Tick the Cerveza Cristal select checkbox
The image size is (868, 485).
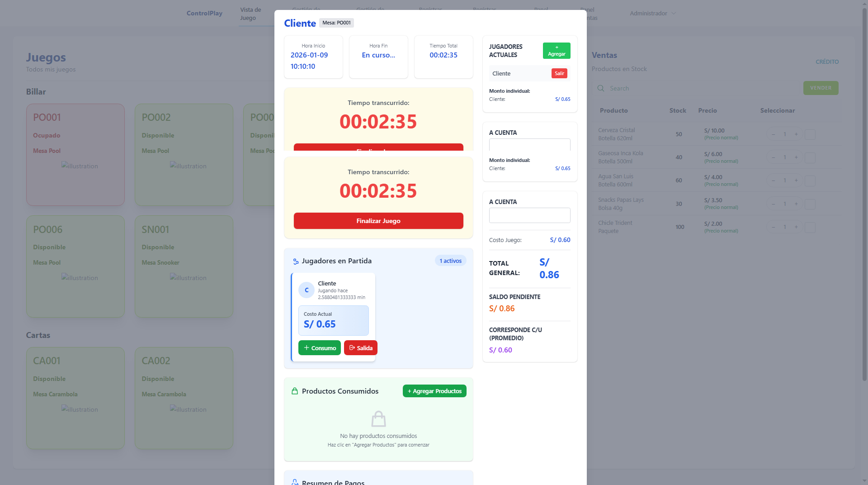tap(810, 135)
